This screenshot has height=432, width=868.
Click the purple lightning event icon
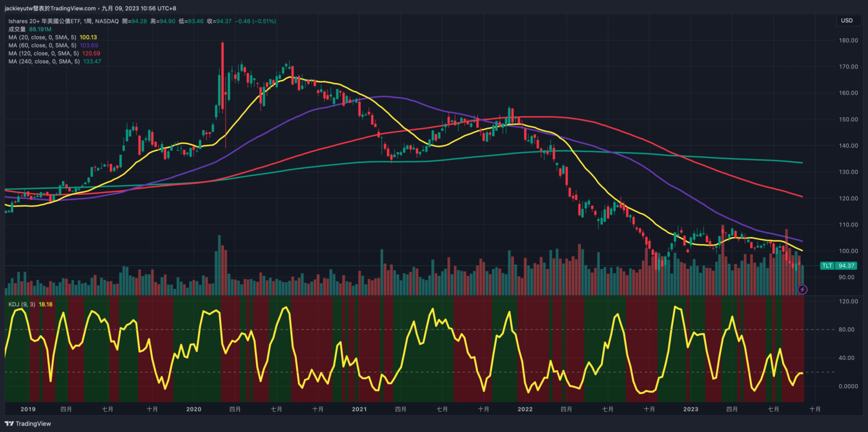802,290
